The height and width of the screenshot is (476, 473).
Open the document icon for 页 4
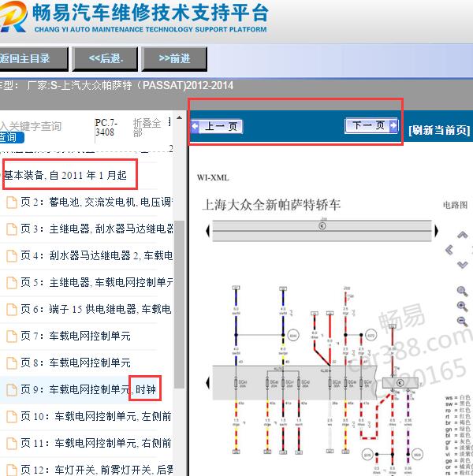(x=12, y=255)
